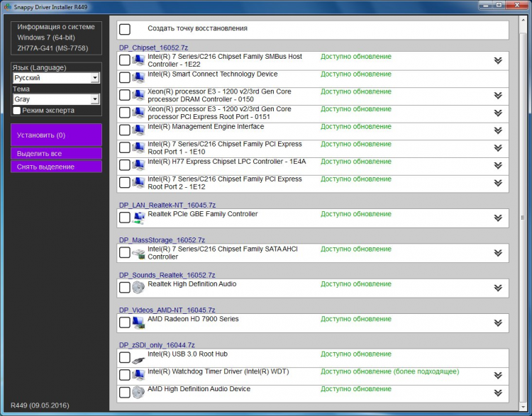
Task: Click device icon for Management Engine Interface
Action: point(138,130)
